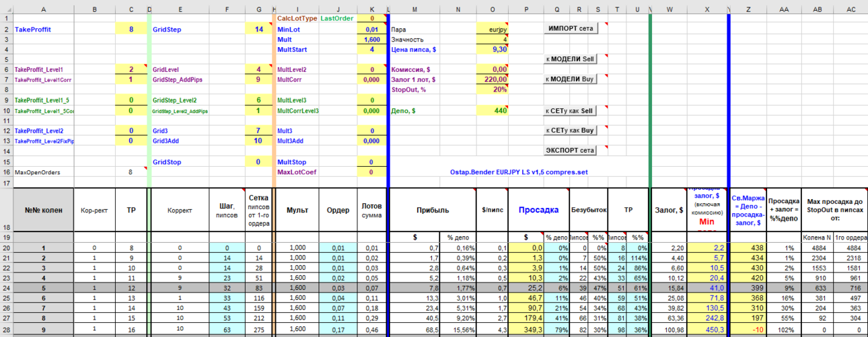Click the Св.Маржа table header
This screenshot has width=868, height=337.
[x=749, y=210]
